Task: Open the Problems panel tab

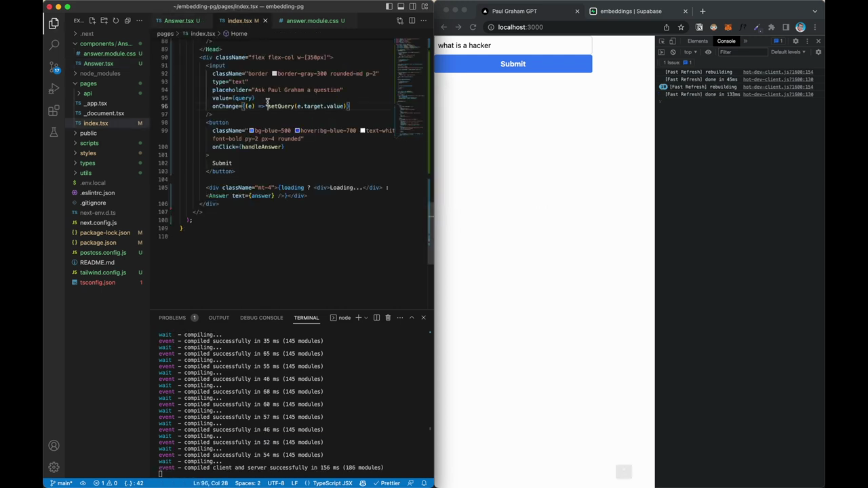Action: pyautogui.click(x=178, y=317)
